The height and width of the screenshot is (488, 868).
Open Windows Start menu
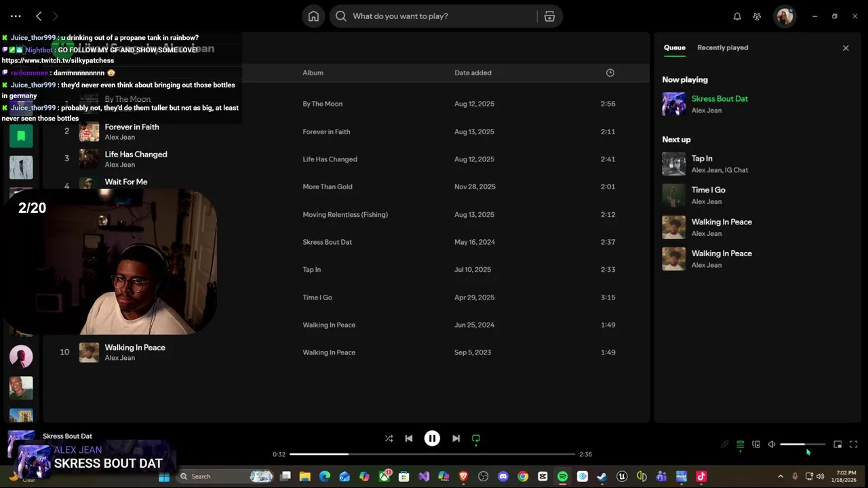[x=164, y=476]
